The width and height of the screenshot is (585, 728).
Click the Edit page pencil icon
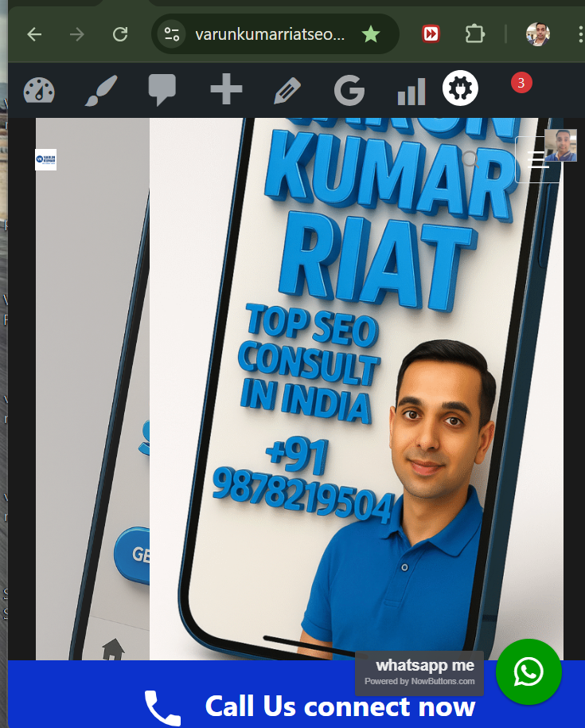pos(287,90)
